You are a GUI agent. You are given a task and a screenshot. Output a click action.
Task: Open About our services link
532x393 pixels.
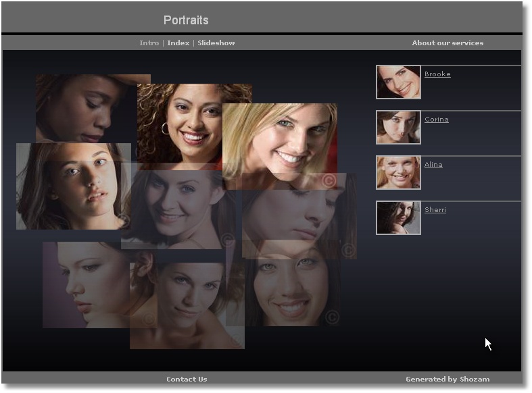point(448,43)
